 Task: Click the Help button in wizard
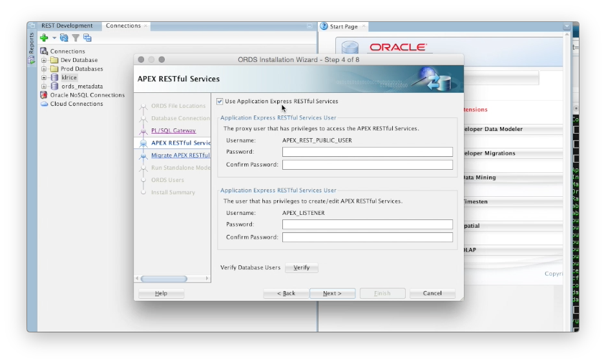tap(161, 294)
